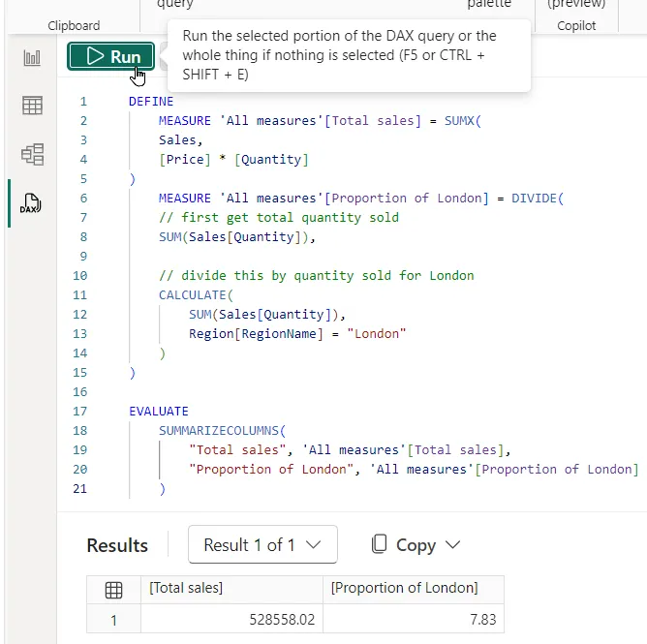Run the DAX query

pyautogui.click(x=111, y=56)
